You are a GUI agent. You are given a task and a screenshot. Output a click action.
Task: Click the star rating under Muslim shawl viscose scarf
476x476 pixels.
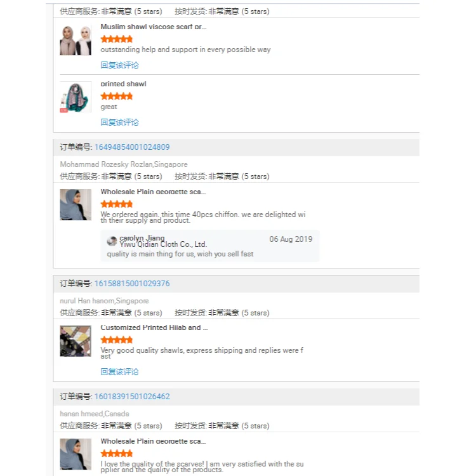point(117,39)
